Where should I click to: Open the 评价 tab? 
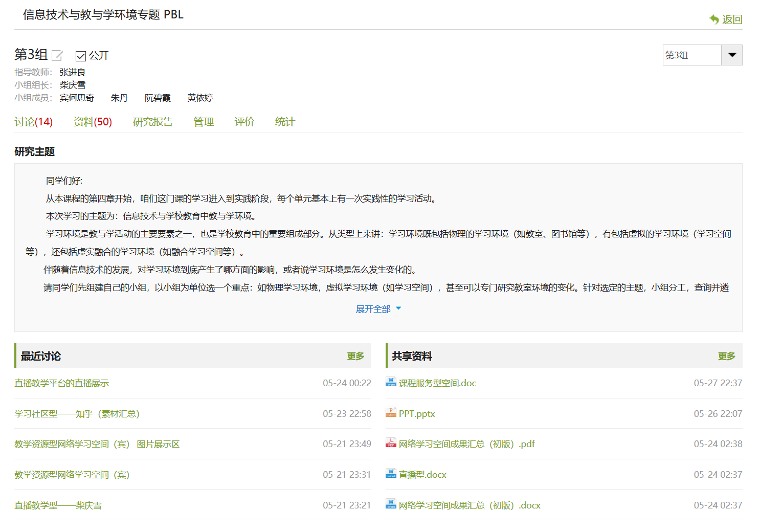point(244,122)
